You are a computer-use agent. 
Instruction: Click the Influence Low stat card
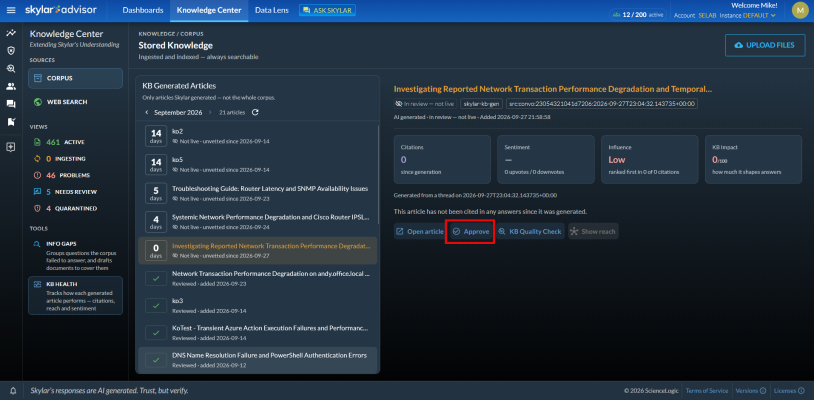click(x=649, y=159)
